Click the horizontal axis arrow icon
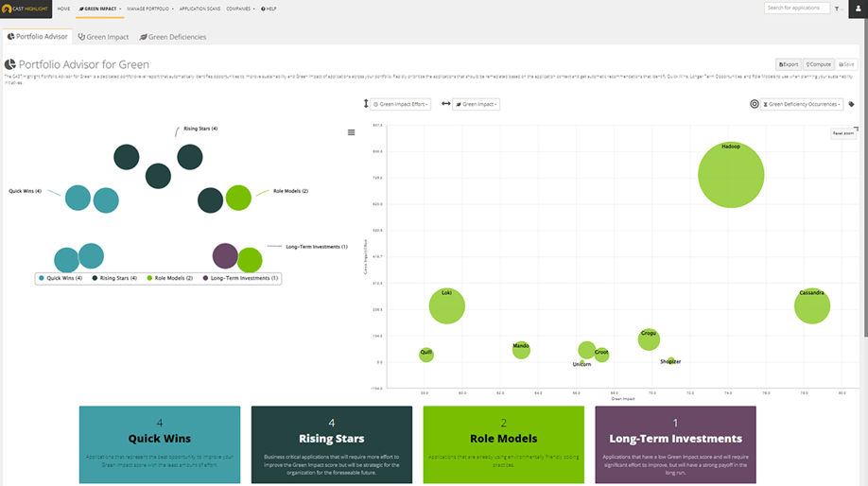The height and width of the screenshot is (486, 868). (445, 103)
